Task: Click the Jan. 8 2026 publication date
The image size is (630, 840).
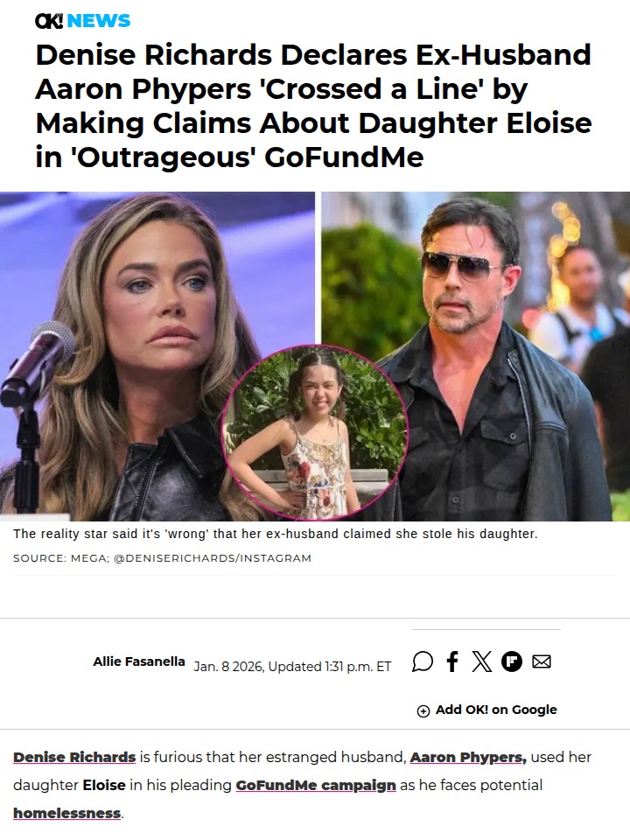Action: (292, 666)
